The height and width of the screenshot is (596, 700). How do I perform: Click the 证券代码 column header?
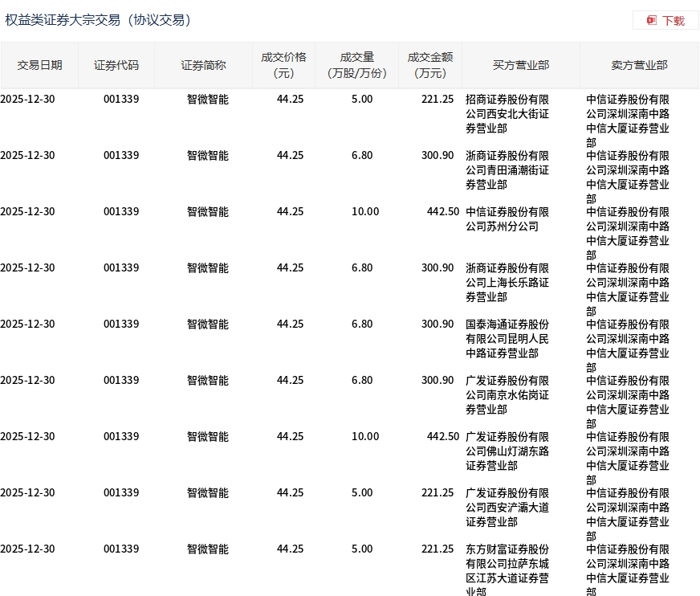tap(116, 65)
